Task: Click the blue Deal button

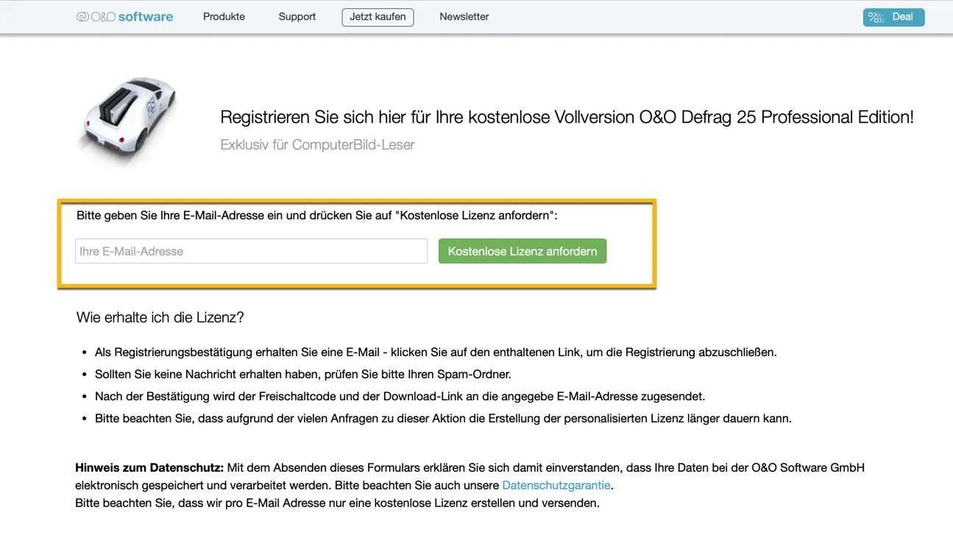Action: point(893,17)
